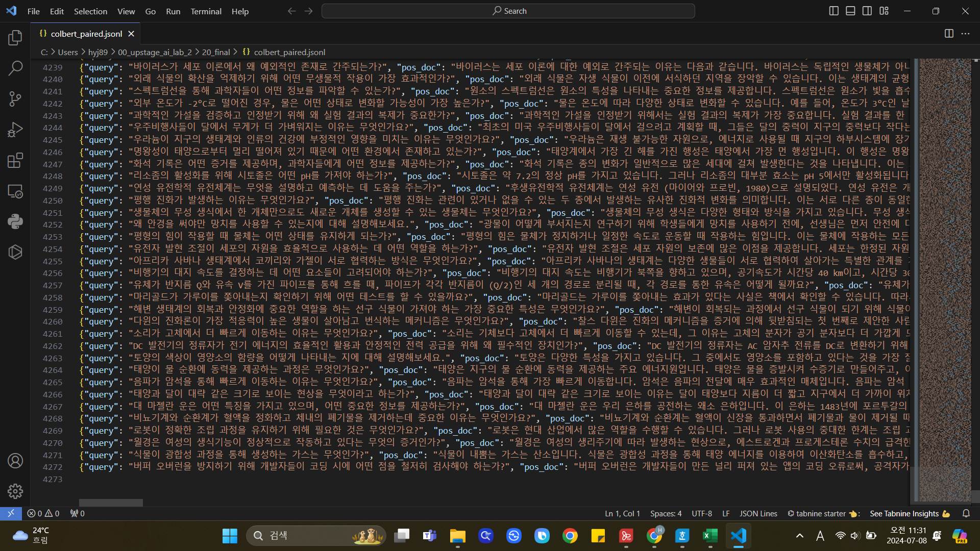Open the Source Control view

tap(15, 99)
